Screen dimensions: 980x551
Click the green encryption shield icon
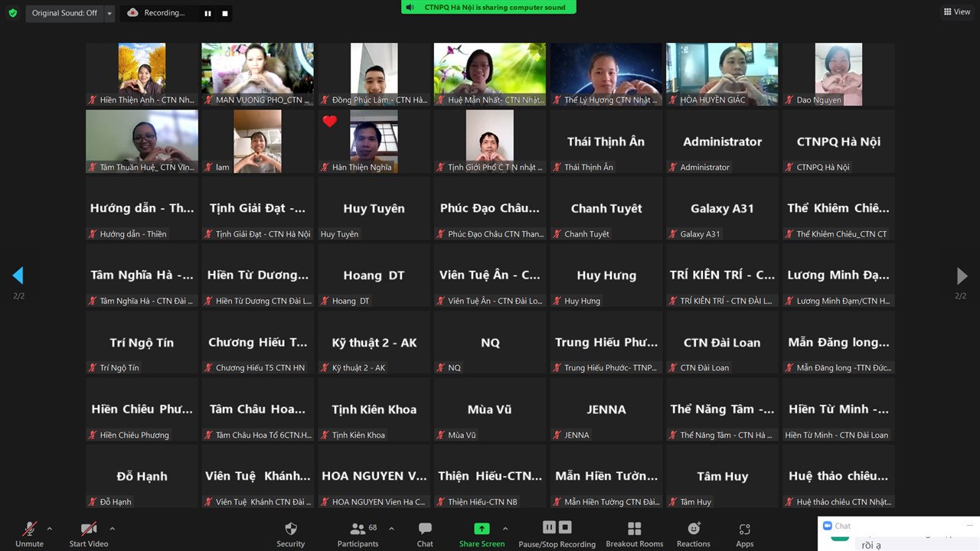tap(12, 13)
